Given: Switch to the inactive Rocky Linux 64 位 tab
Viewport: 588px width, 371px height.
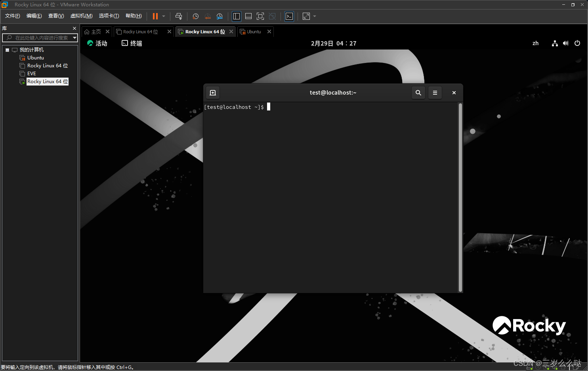Looking at the screenshot, I should click(140, 32).
